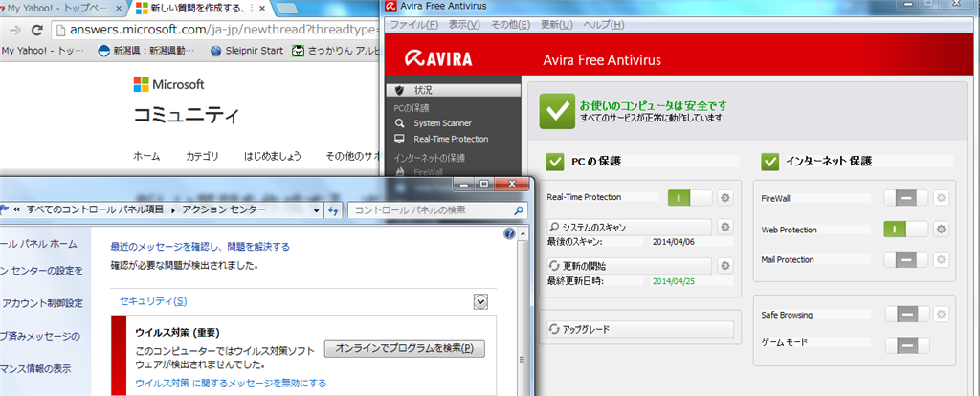The image size is (980, 396).
Task: Open Mail Protection settings gear
Action: (x=942, y=259)
